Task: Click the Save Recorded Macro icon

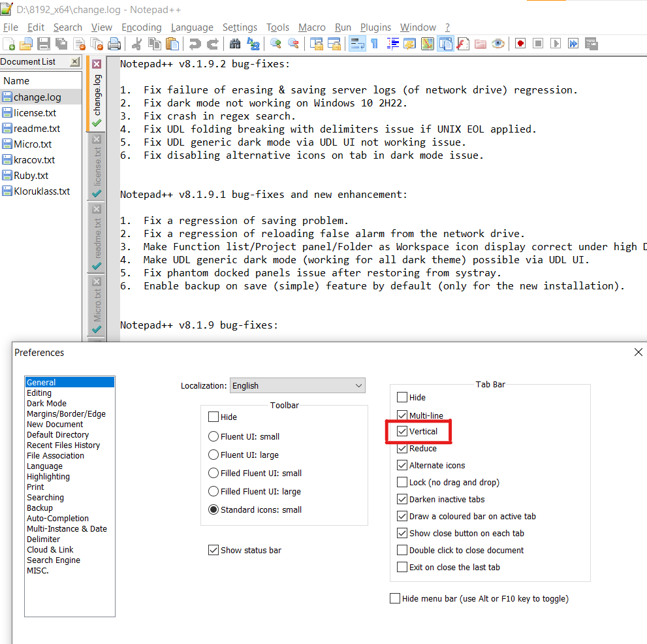Action: (x=592, y=44)
